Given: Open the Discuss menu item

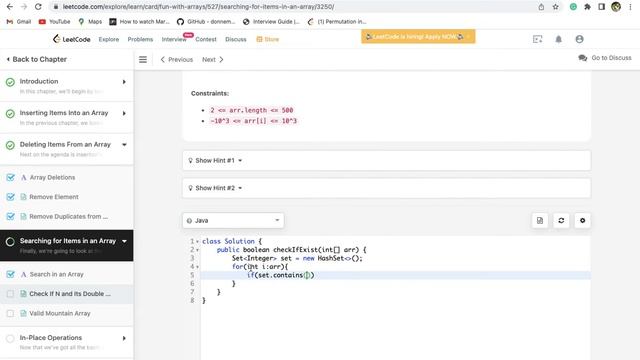Looking at the screenshot, I should pos(236,39).
